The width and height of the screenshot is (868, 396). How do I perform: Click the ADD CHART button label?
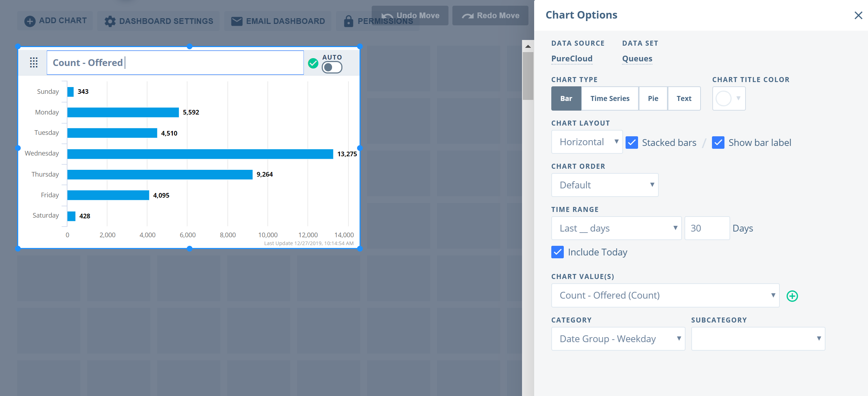click(x=63, y=21)
